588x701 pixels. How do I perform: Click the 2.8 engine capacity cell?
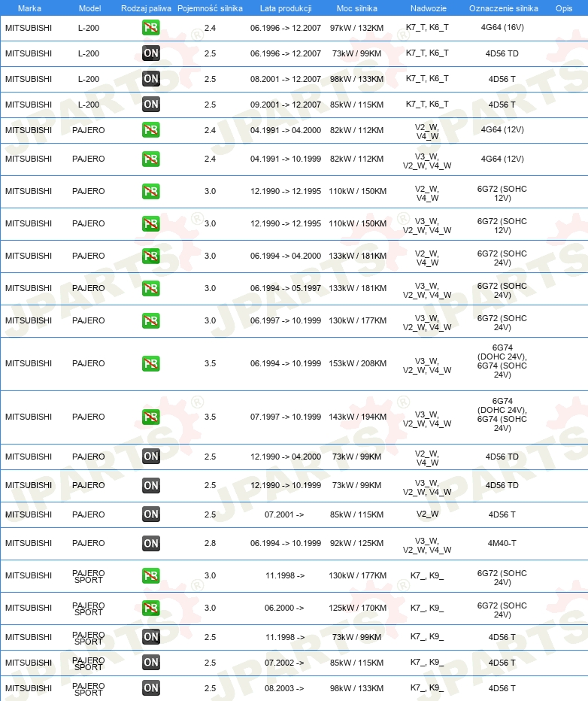pyautogui.click(x=210, y=543)
